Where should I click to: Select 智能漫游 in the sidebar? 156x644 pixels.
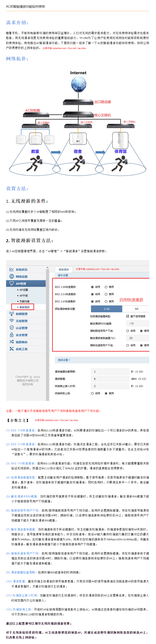[24, 307]
